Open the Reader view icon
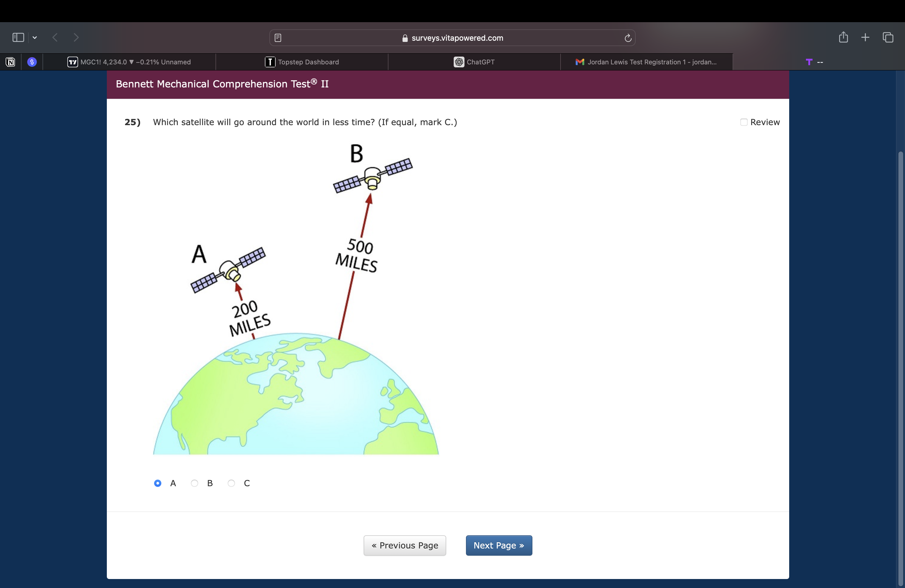Screen dimensions: 905x588 (x=278, y=38)
